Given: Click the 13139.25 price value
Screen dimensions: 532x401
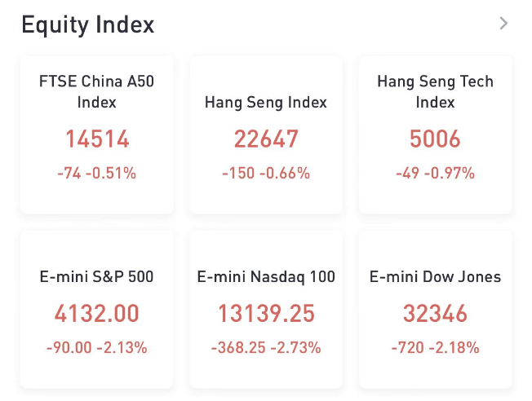Looking at the screenshot, I should point(266,313).
